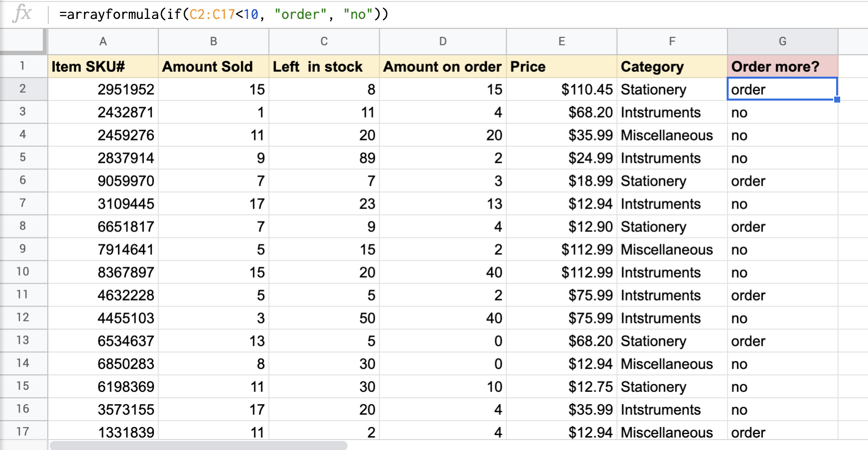Click the price cell $12.90
The width and height of the screenshot is (868, 450).
[x=562, y=226]
